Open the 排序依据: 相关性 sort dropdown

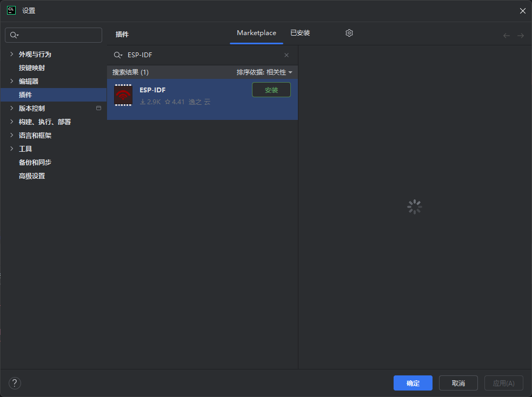pos(264,72)
